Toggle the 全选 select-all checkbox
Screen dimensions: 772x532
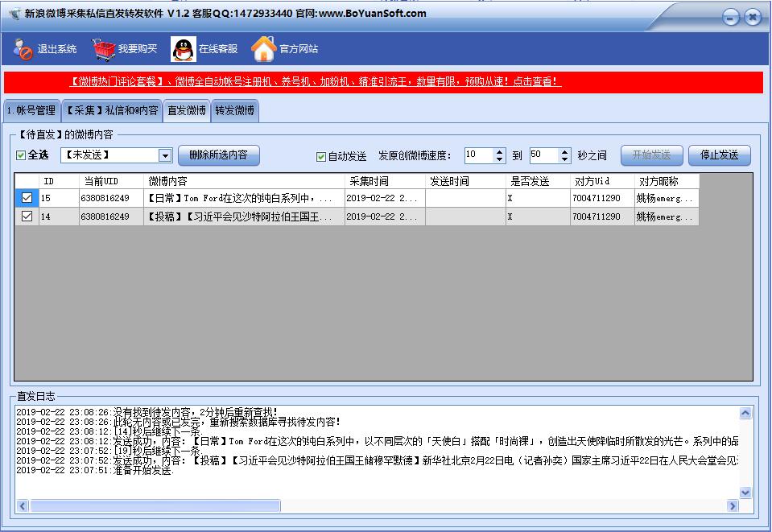pyautogui.click(x=21, y=155)
